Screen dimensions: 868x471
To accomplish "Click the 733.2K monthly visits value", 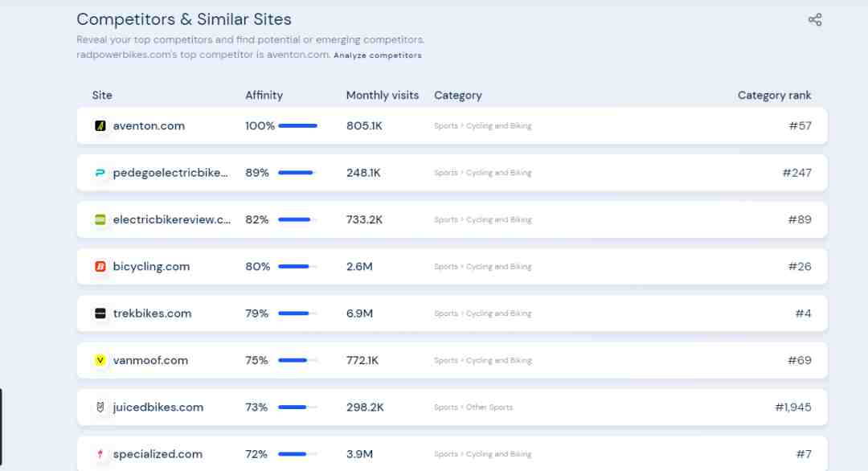I will pyautogui.click(x=364, y=219).
